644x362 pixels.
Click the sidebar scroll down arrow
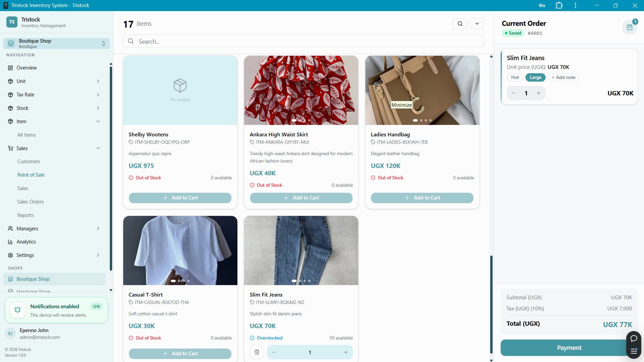point(111,290)
